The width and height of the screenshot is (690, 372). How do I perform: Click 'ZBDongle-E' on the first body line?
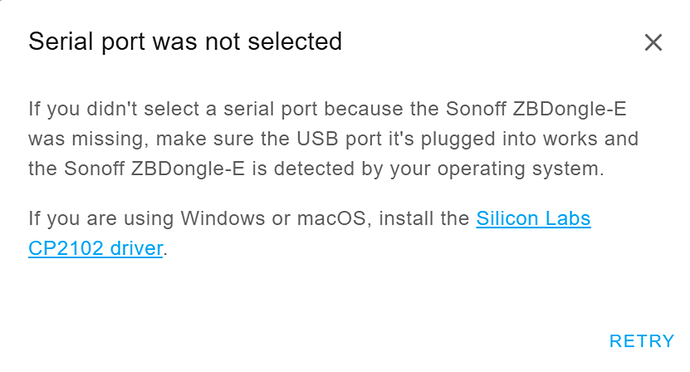[x=569, y=109]
